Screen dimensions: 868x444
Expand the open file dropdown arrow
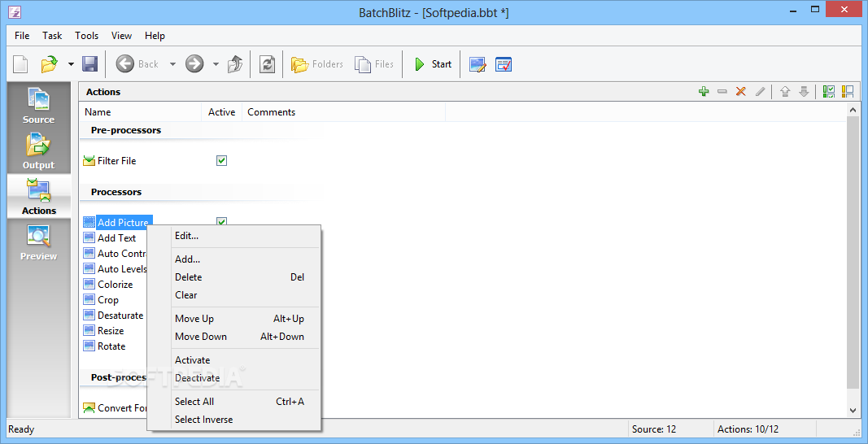point(71,64)
